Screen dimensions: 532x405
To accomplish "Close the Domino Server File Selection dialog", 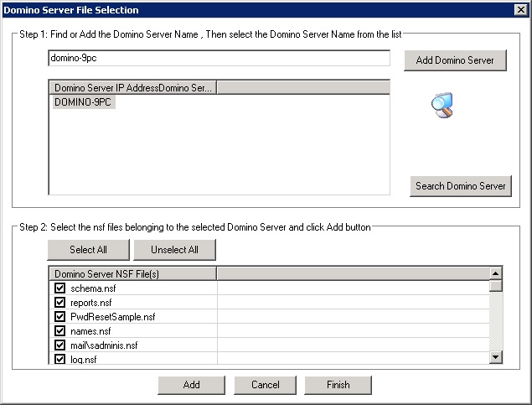I will (521, 10).
